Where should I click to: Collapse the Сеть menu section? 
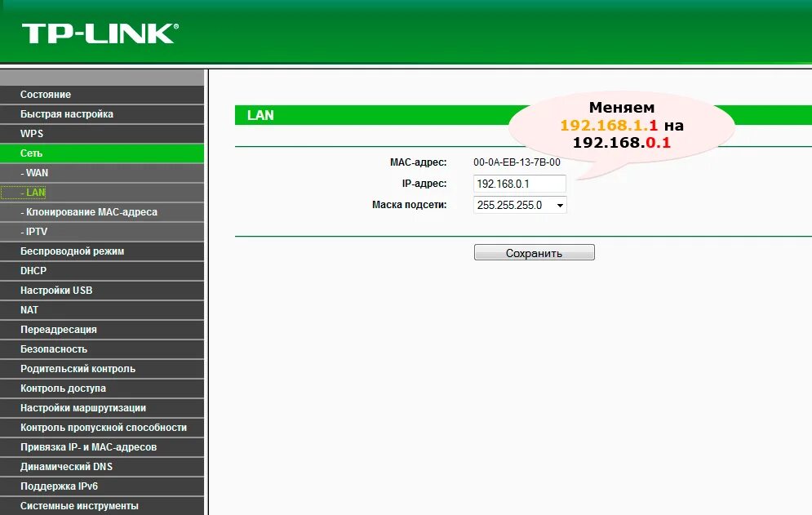coord(102,153)
